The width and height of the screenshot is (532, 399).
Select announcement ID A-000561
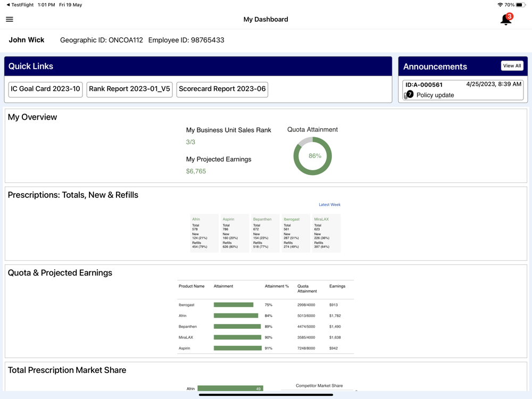pyautogui.click(x=424, y=85)
